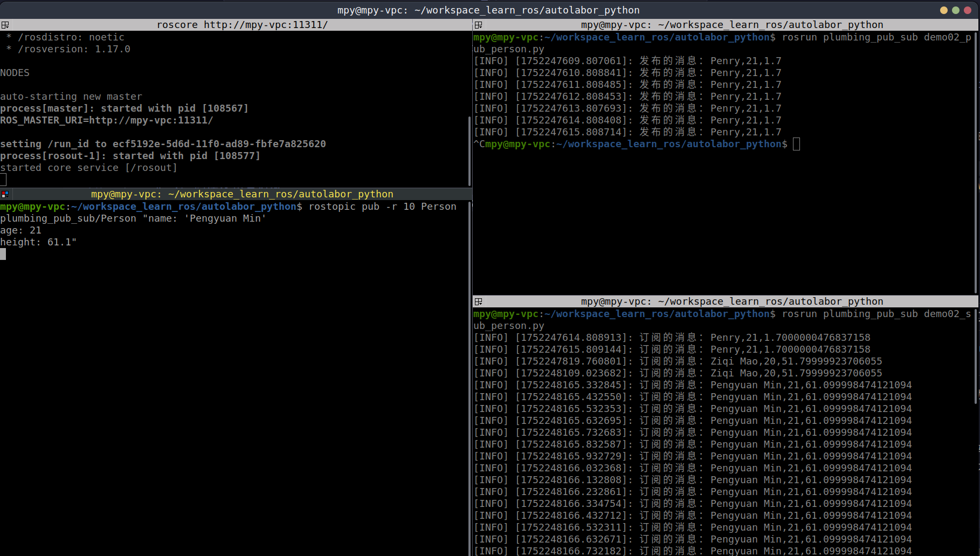Click the scrollbar of the rostopic pub pane
This screenshot has height=556, width=980.
click(x=470, y=377)
